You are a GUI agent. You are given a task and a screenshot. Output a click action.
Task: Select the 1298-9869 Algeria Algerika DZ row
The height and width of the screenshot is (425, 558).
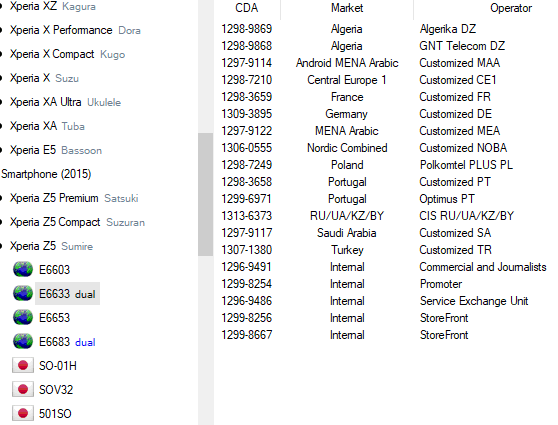tap(386, 29)
